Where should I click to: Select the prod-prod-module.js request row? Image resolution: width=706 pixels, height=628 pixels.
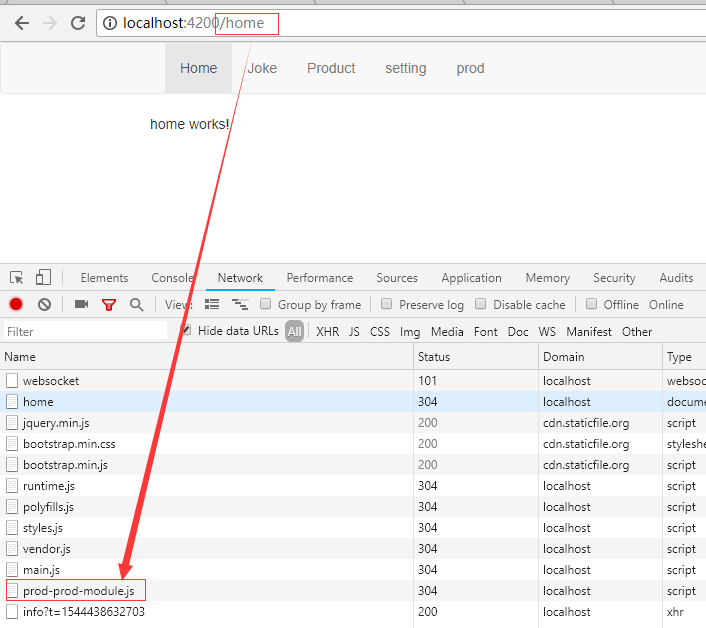click(78, 591)
